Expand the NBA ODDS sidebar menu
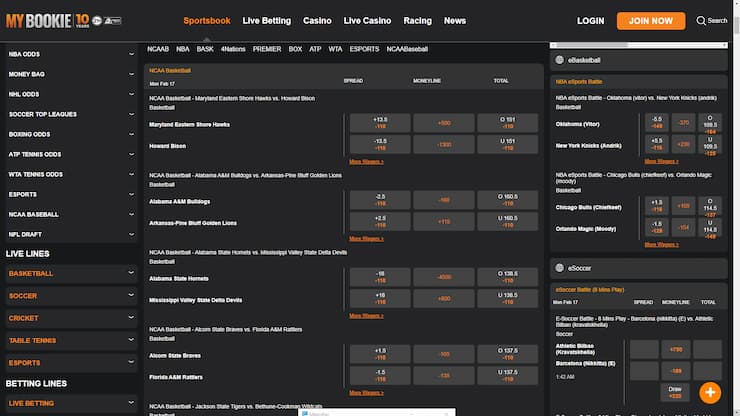The width and height of the screenshot is (740, 416). coord(71,54)
